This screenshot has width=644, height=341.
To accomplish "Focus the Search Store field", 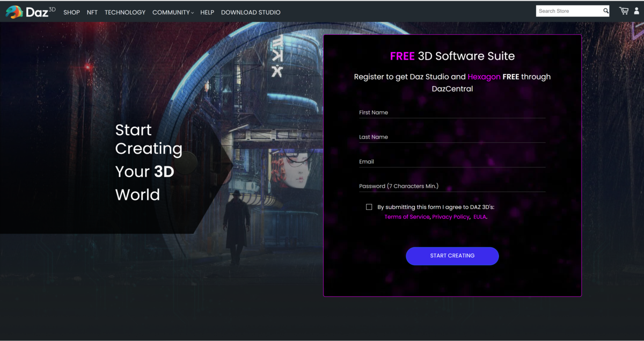I will (x=569, y=11).
